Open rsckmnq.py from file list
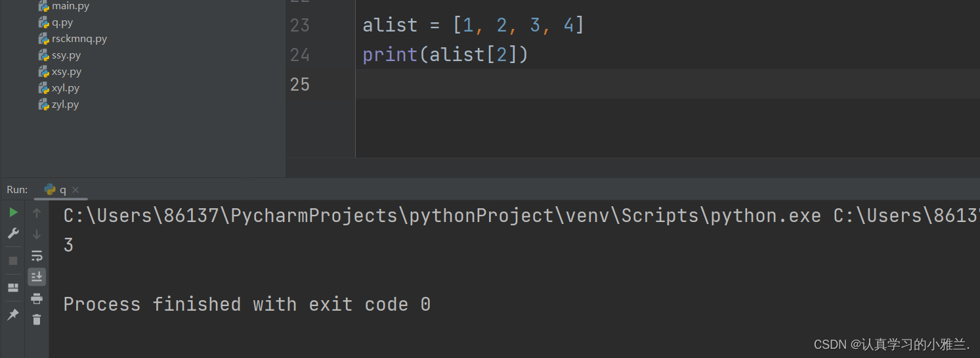The width and height of the screenshot is (980, 358). [x=73, y=39]
